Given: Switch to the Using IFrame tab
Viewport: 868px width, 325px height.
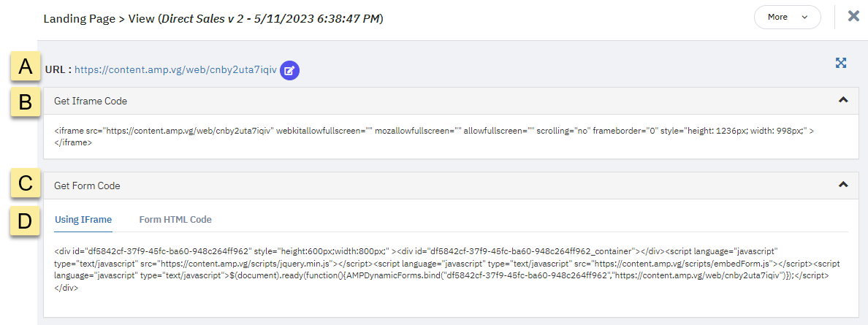Looking at the screenshot, I should click(83, 220).
